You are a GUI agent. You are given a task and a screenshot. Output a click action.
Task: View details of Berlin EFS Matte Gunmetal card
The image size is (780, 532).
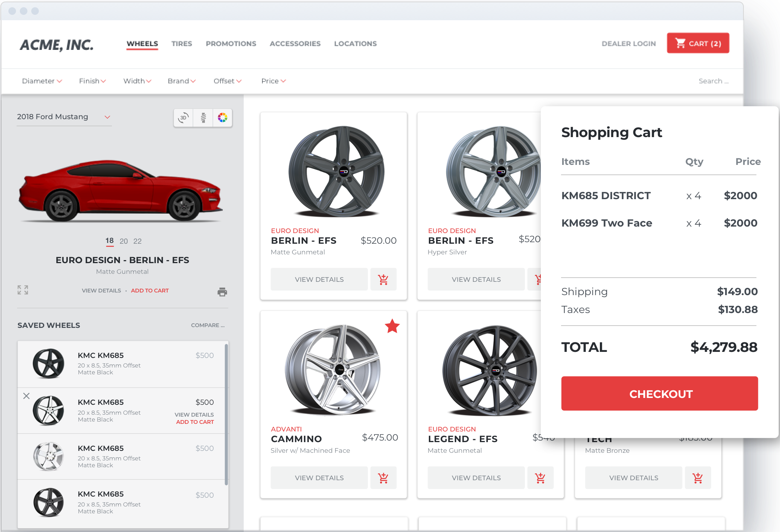(319, 280)
